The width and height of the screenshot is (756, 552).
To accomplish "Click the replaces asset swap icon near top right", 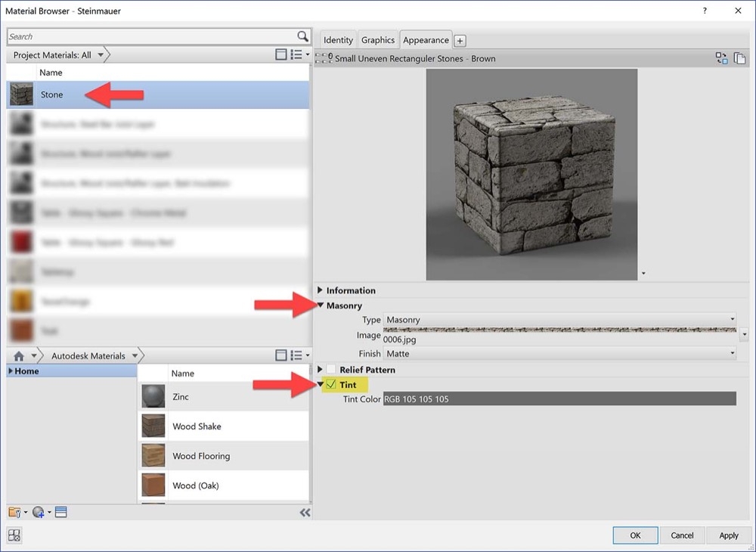I will click(x=721, y=57).
